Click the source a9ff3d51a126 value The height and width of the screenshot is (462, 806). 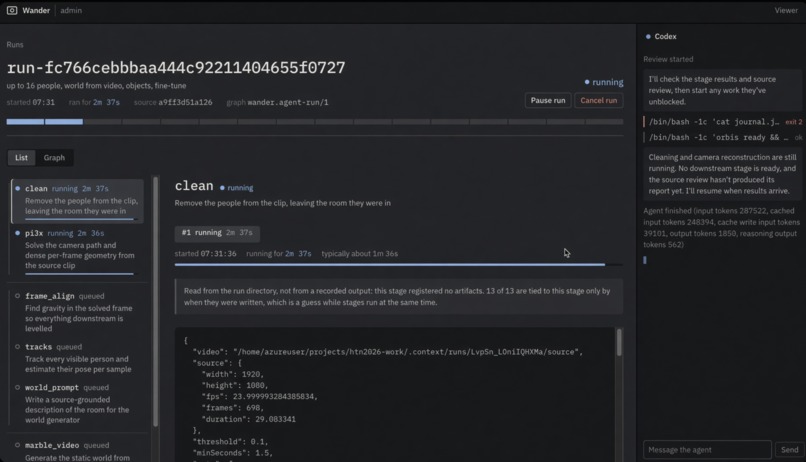tap(185, 102)
